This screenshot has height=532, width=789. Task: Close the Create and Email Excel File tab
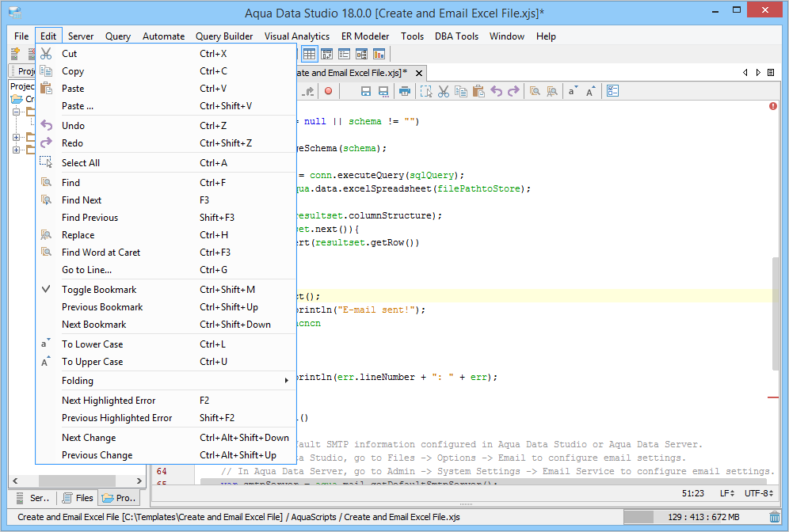(x=419, y=73)
